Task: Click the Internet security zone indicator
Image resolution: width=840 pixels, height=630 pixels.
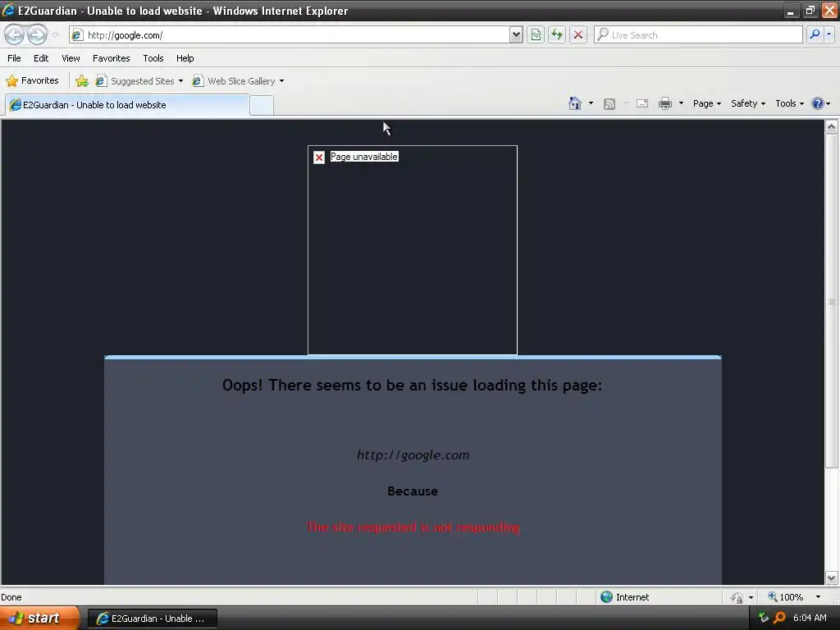Action: click(624, 597)
